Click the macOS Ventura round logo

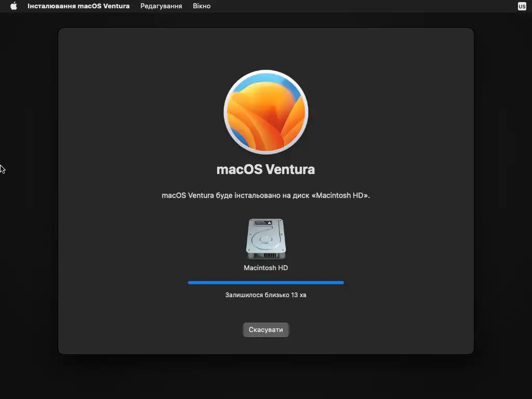(x=265, y=112)
